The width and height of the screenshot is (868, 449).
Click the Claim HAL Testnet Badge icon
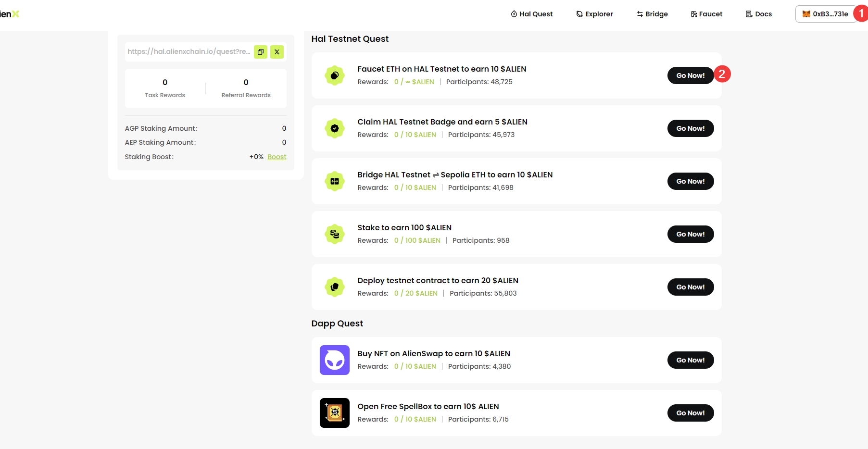335,128
